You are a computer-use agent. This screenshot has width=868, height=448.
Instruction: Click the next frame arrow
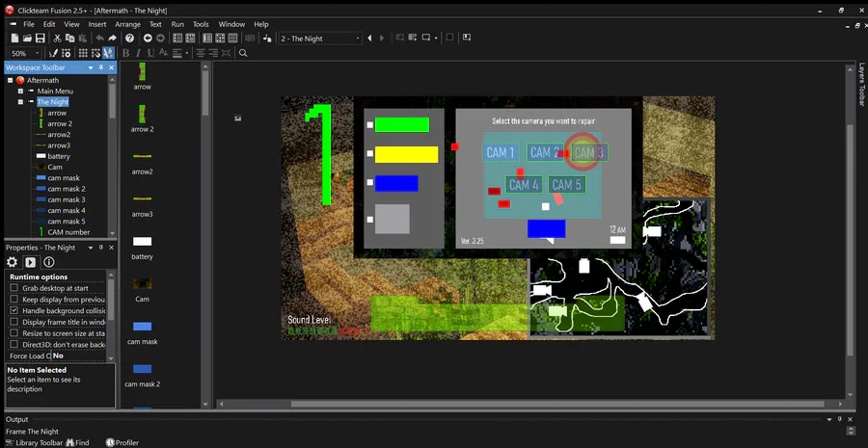point(382,39)
